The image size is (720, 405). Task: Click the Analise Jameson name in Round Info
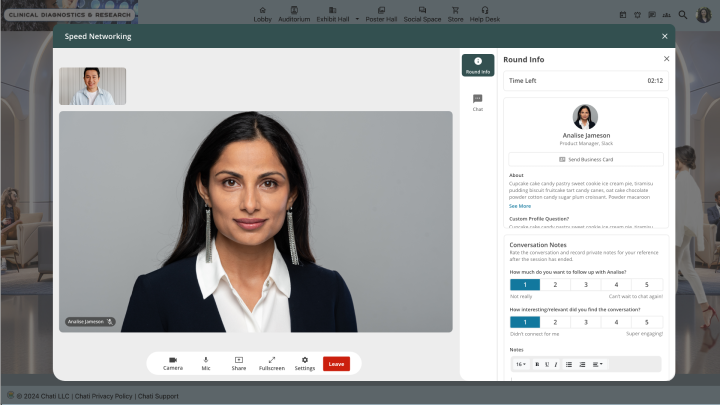tap(586, 135)
